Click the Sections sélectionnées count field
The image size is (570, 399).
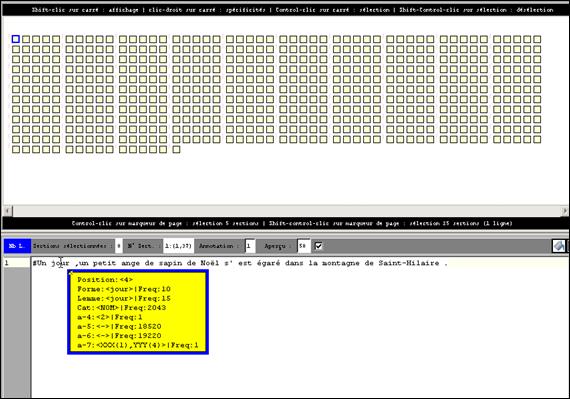coord(119,246)
